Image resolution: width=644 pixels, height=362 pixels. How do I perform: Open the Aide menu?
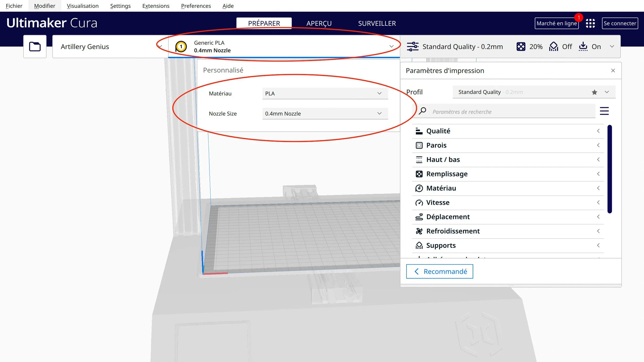(228, 6)
